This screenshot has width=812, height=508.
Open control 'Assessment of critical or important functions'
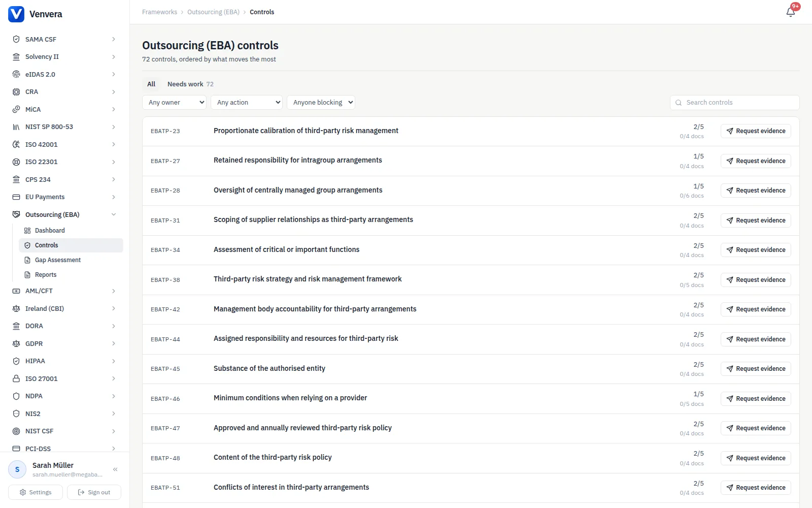286,249
